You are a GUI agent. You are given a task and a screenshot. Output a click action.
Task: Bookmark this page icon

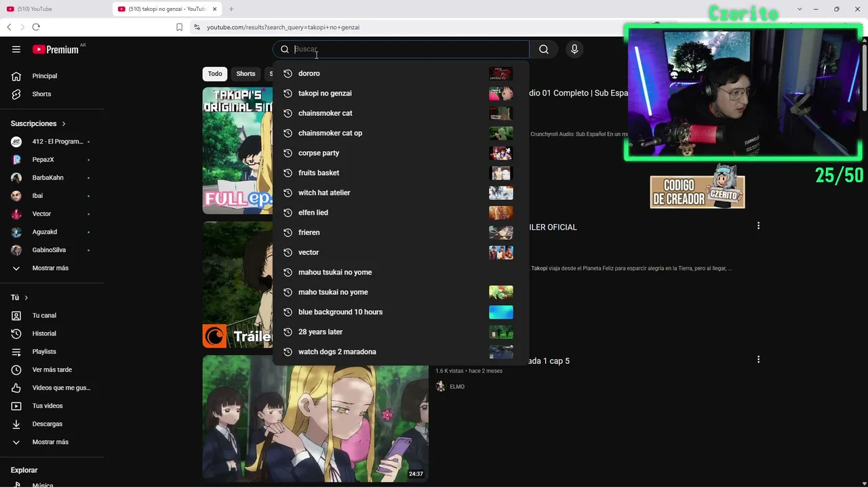pos(179,27)
